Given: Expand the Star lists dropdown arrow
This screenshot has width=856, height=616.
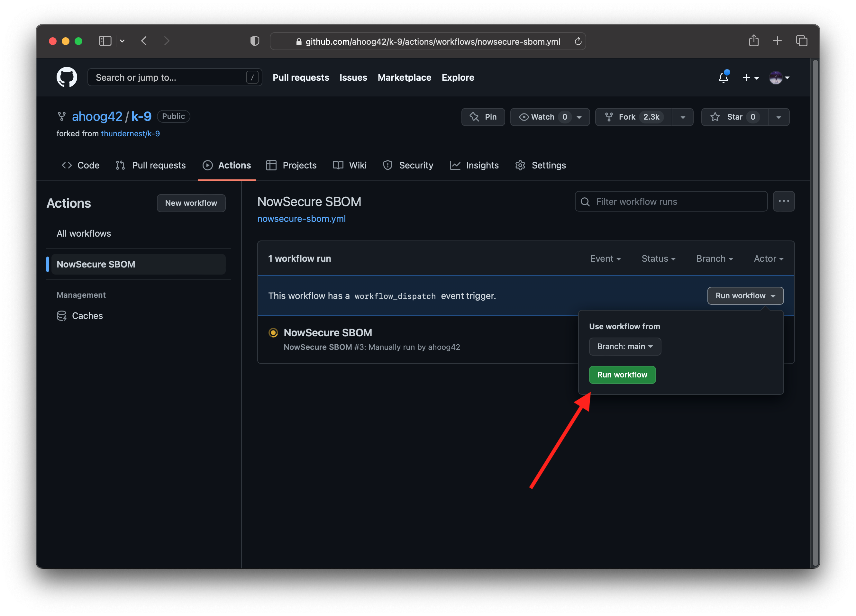Looking at the screenshot, I should [779, 117].
